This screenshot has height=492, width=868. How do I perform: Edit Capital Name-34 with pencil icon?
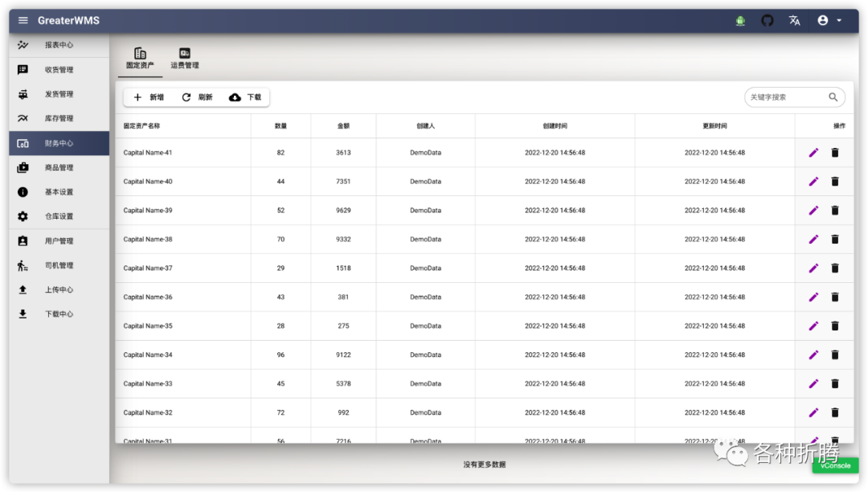pyautogui.click(x=813, y=355)
